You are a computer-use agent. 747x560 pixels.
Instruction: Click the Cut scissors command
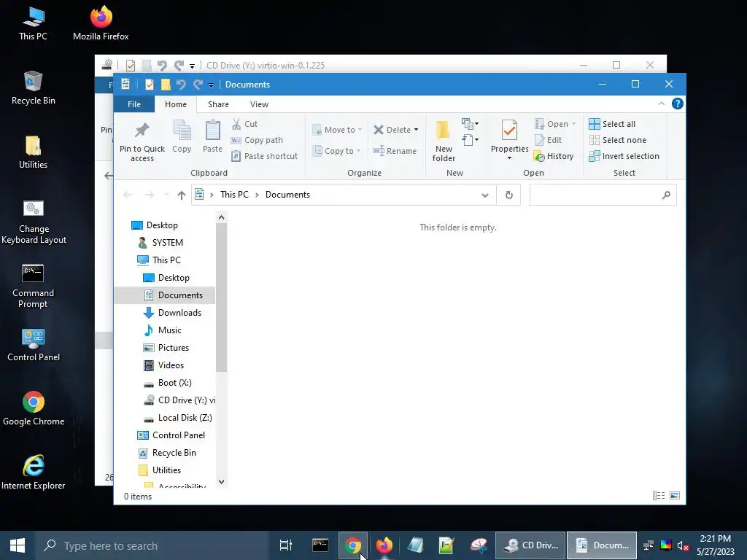click(x=244, y=124)
